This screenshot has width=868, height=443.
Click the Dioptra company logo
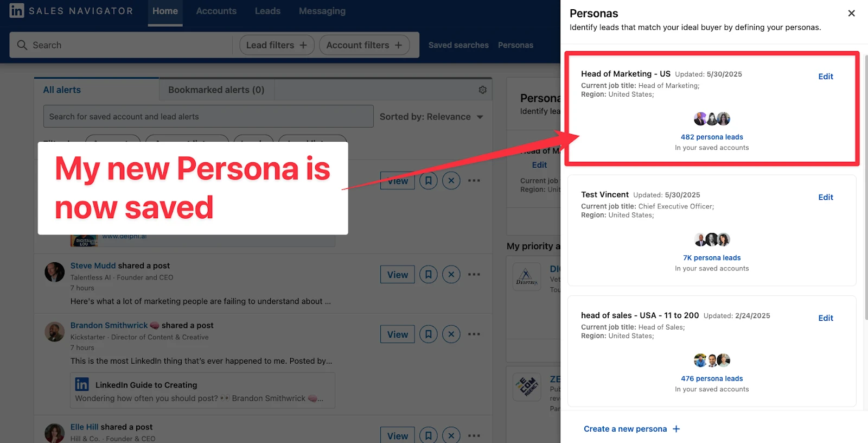tap(527, 277)
